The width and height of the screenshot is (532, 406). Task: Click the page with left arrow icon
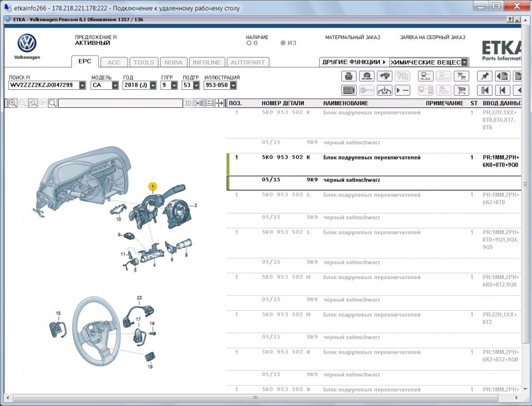(x=502, y=76)
